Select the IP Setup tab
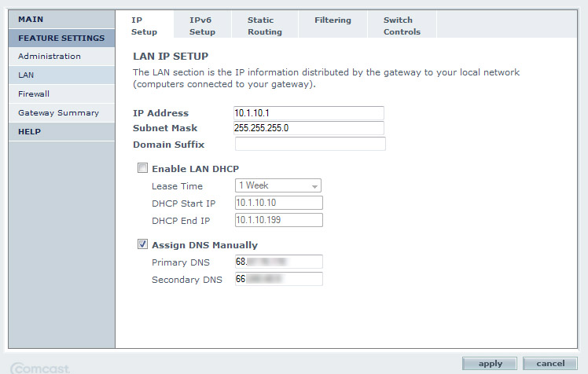 (x=145, y=25)
